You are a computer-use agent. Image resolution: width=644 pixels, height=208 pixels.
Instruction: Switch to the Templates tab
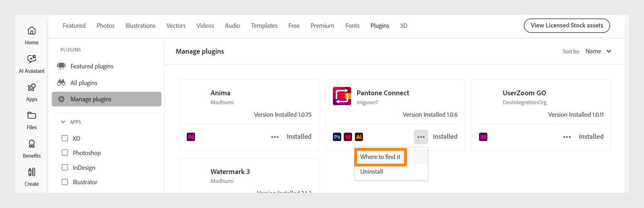(x=264, y=26)
